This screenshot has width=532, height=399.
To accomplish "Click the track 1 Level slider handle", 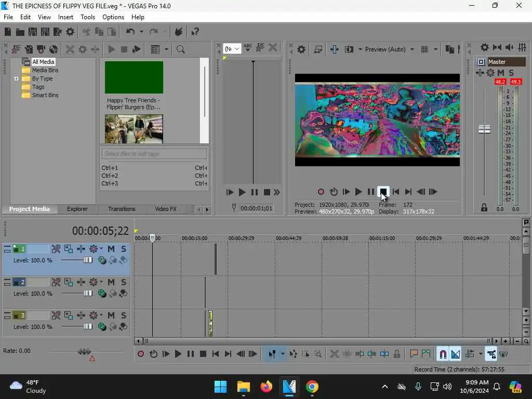I will 88,260.
